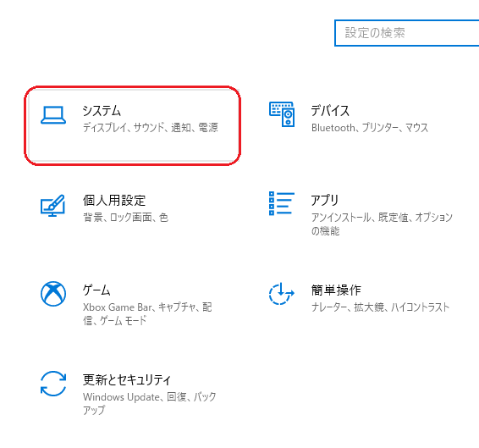Click 背景、ロック画面、色 description text
Viewport: 479px width, 448px height.
point(125,218)
